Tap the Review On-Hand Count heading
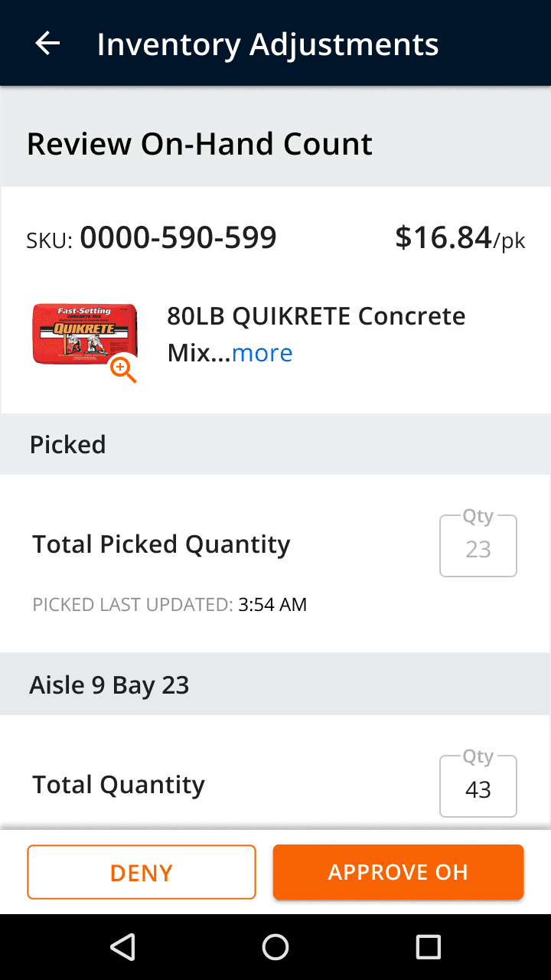The width and height of the screenshot is (551, 980). pyautogui.click(x=200, y=144)
